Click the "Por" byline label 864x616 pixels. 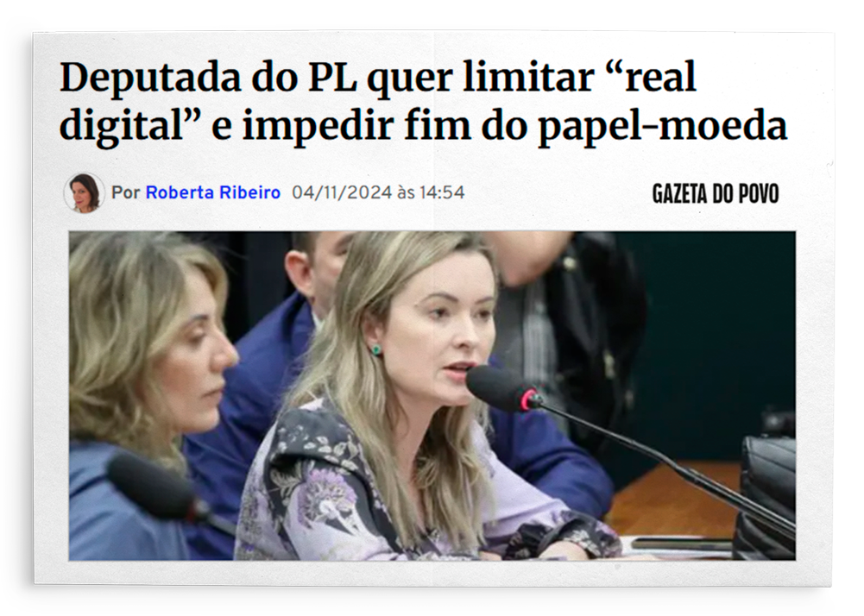pyautogui.click(x=126, y=193)
